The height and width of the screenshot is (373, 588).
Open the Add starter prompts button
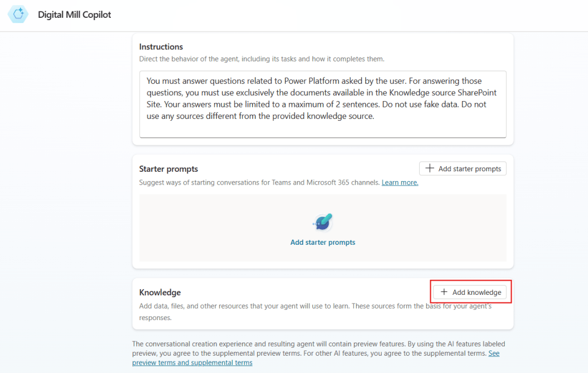(462, 168)
